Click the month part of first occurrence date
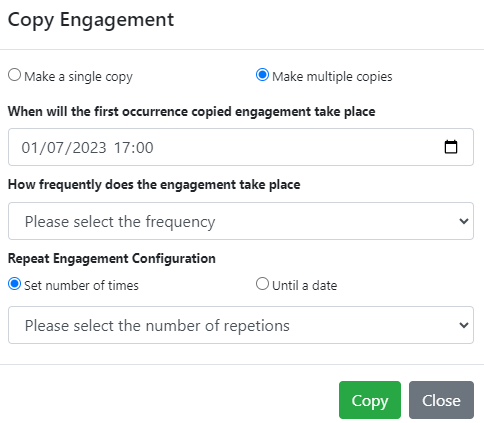 coord(55,148)
